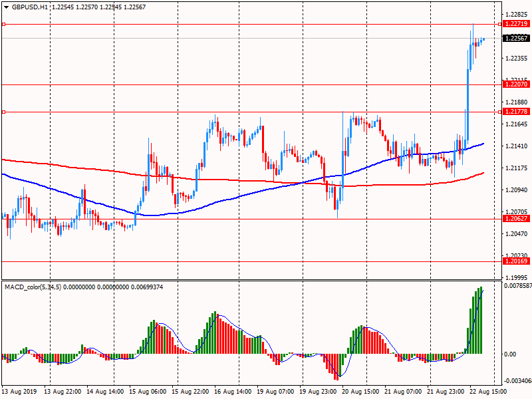Image resolution: width=532 pixels, height=399 pixels.
Task: Select the right handle of the 1.21778 line
Action: click(x=500, y=112)
